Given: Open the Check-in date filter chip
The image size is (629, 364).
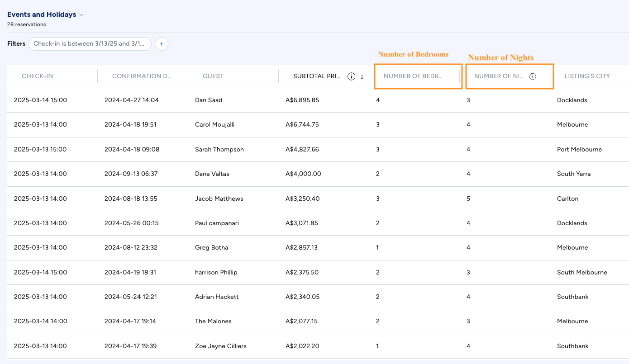Looking at the screenshot, I should (x=90, y=44).
